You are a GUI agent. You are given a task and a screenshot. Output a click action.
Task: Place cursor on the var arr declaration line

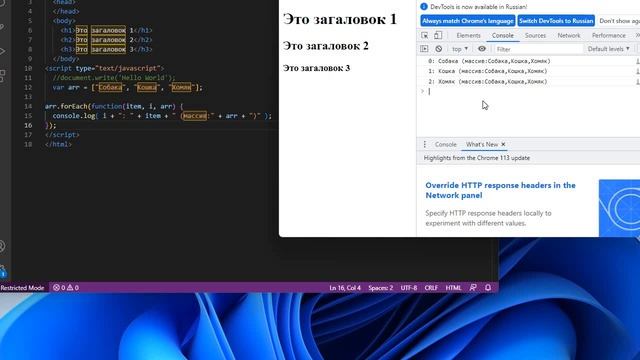pyautogui.click(x=127, y=87)
